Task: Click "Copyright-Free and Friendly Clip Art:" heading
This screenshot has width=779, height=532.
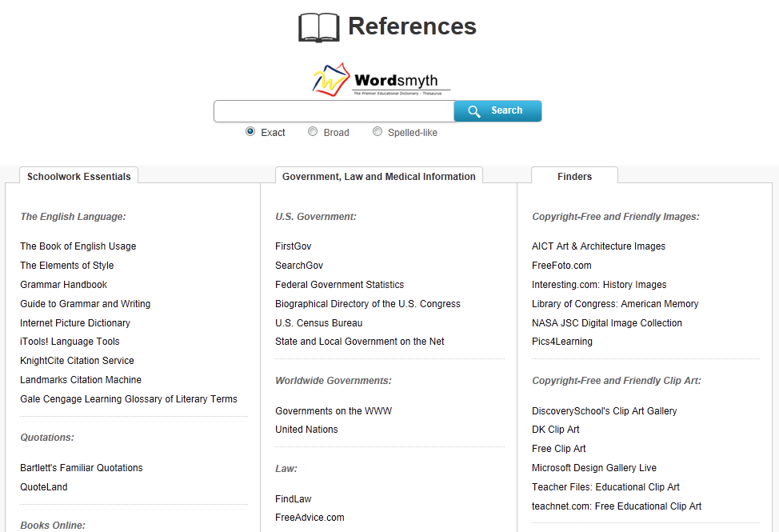Action: point(617,381)
